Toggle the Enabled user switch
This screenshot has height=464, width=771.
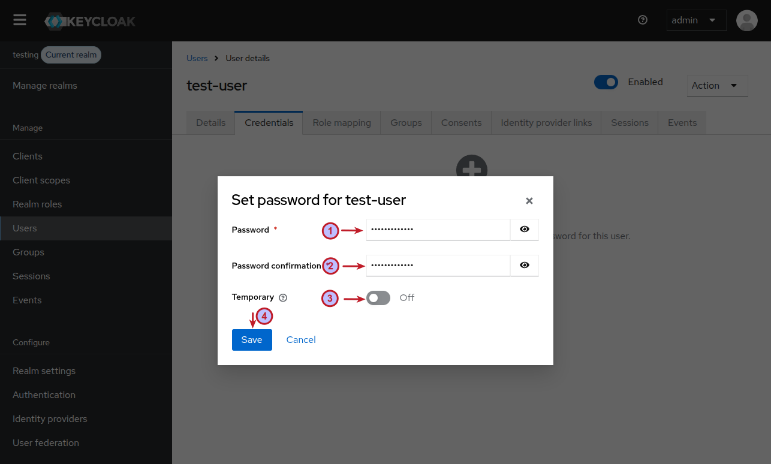(x=606, y=82)
